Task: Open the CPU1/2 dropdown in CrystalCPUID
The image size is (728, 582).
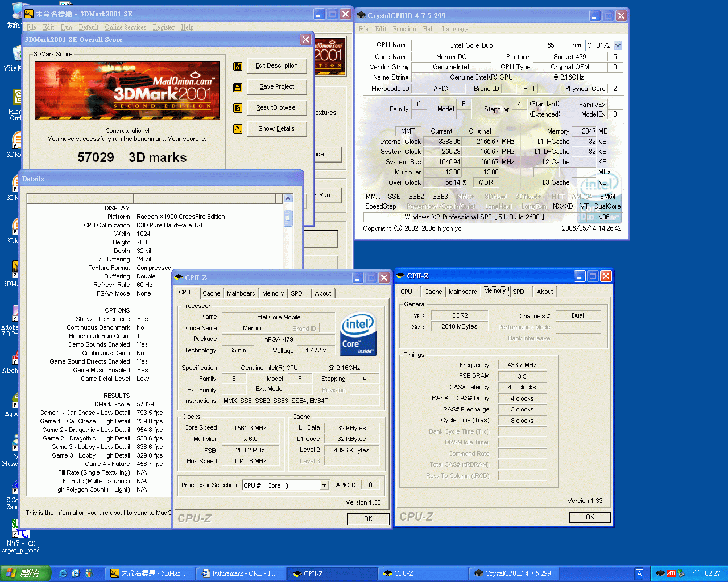Action: pos(618,45)
